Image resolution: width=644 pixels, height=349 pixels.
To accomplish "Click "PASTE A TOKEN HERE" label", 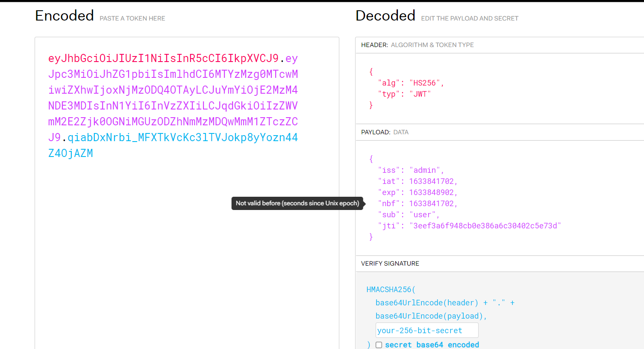I will coord(132,18).
